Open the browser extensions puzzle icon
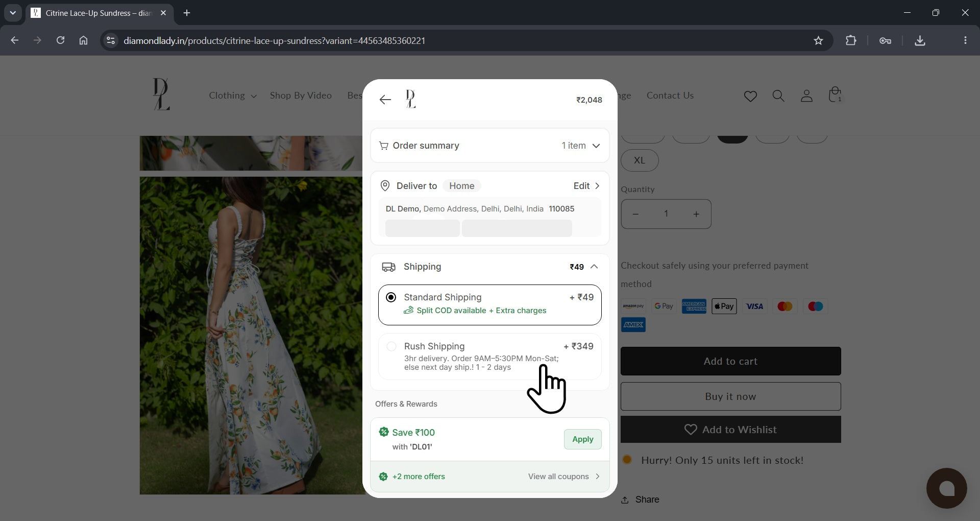The width and height of the screenshot is (980, 521). pos(851,40)
